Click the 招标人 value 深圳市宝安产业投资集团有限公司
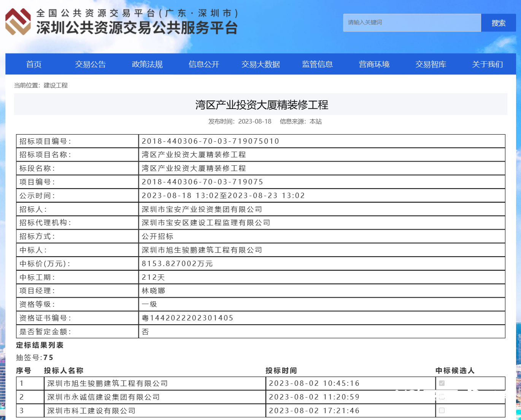The image size is (521, 420). [x=202, y=209]
